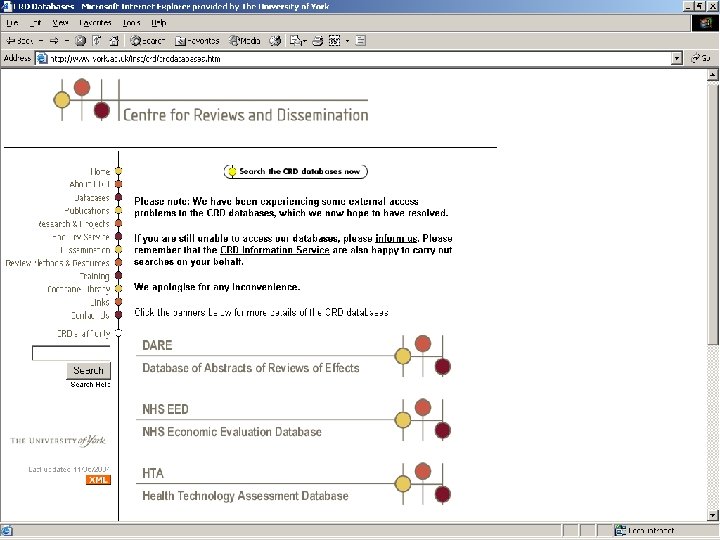Image resolution: width=720 pixels, height=540 pixels.
Task: Click the Mail toolbar icon
Action: point(295,41)
